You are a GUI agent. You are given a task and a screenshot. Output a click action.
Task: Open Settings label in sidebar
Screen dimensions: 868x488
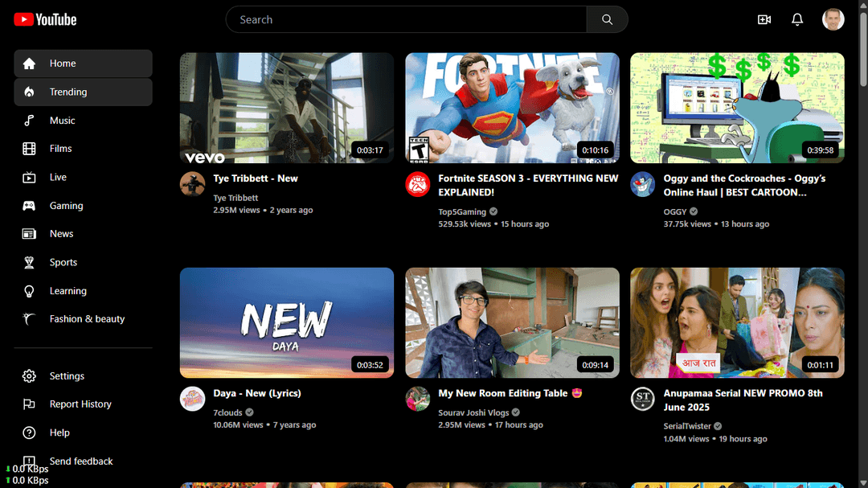tap(67, 376)
